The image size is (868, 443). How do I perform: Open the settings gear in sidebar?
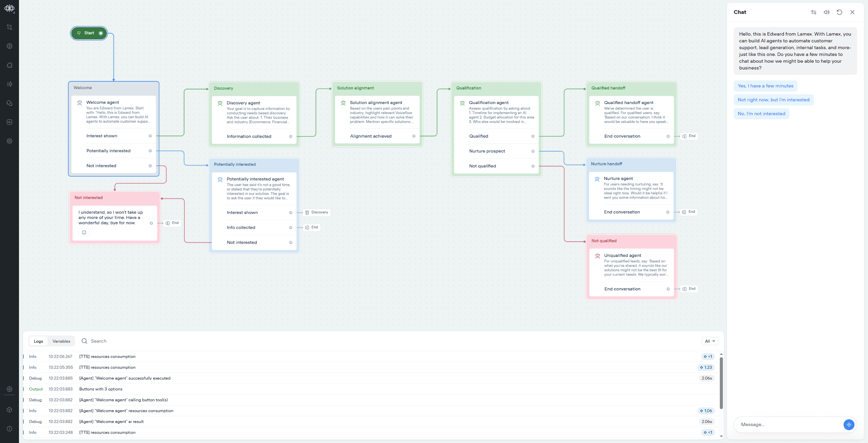click(x=9, y=141)
